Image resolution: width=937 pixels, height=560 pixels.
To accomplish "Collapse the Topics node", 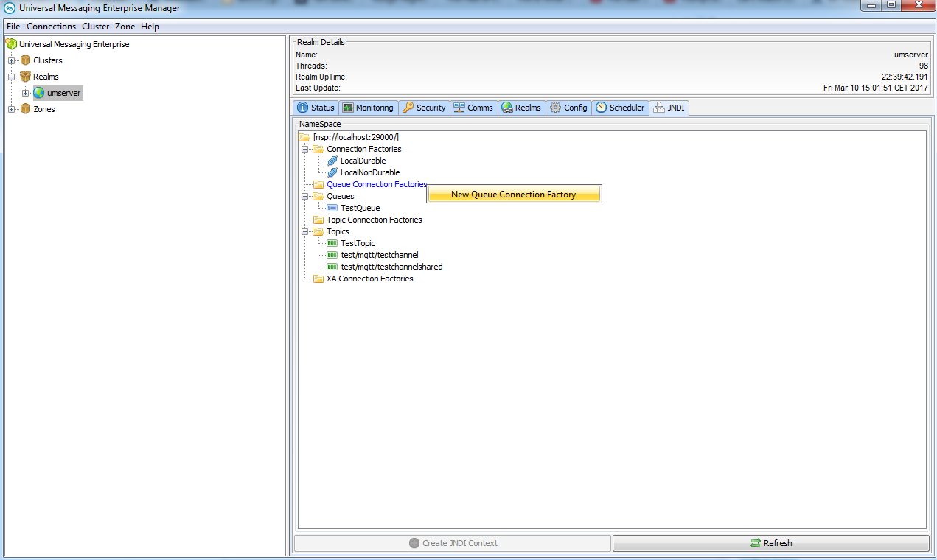I will pyautogui.click(x=305, y=231).
